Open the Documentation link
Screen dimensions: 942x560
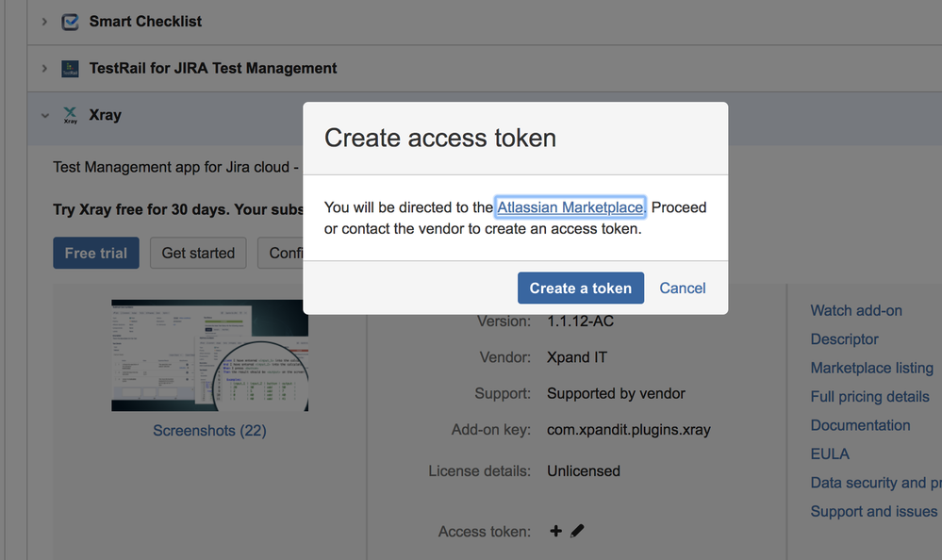(x=860, y=425)
